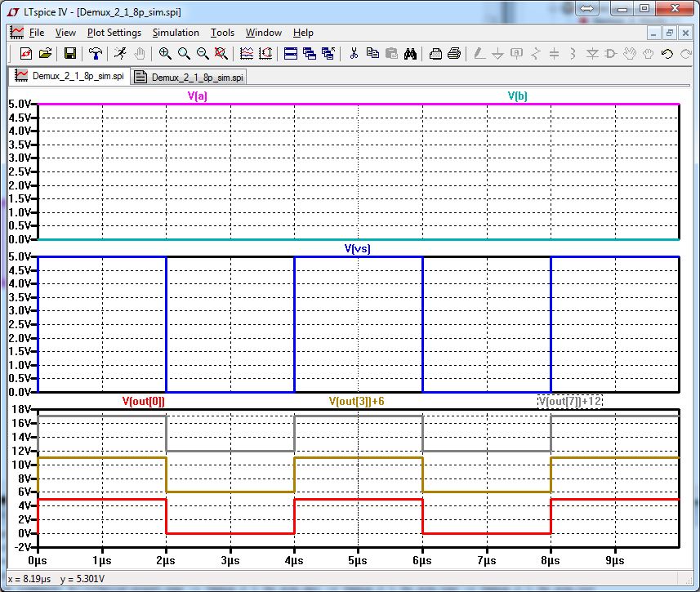This screenshot has width=700, height=592.
Task: Open the Simulation menu
Action: click(176, 33)
